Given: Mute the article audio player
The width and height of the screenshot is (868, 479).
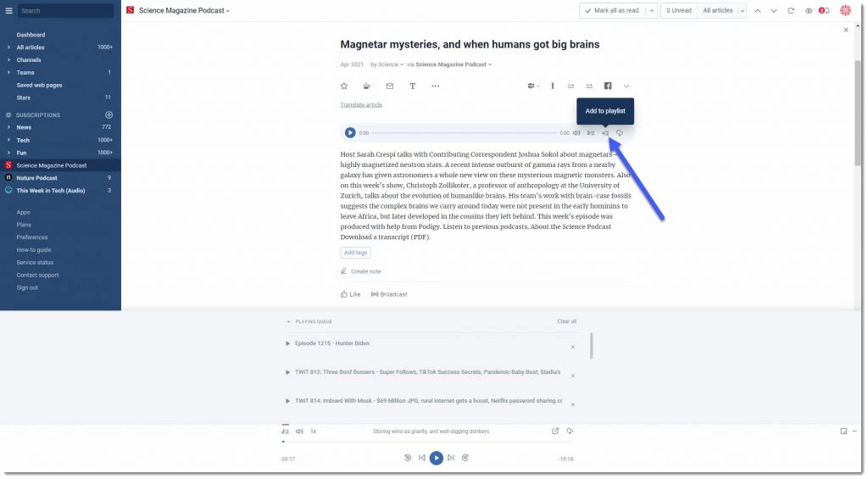Looking at the screenshot, I should pos(576,133).
